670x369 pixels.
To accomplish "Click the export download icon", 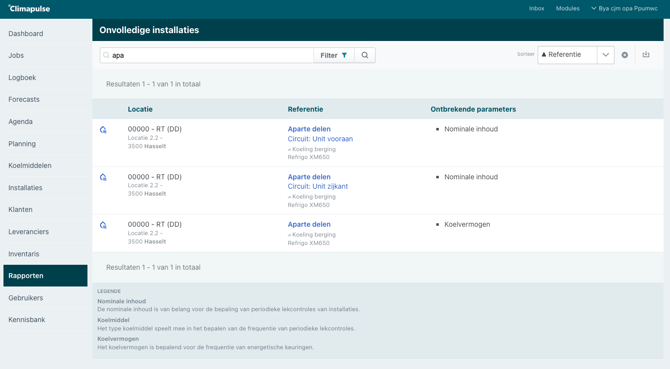I will pyautogui.click(x=646, y=55).
